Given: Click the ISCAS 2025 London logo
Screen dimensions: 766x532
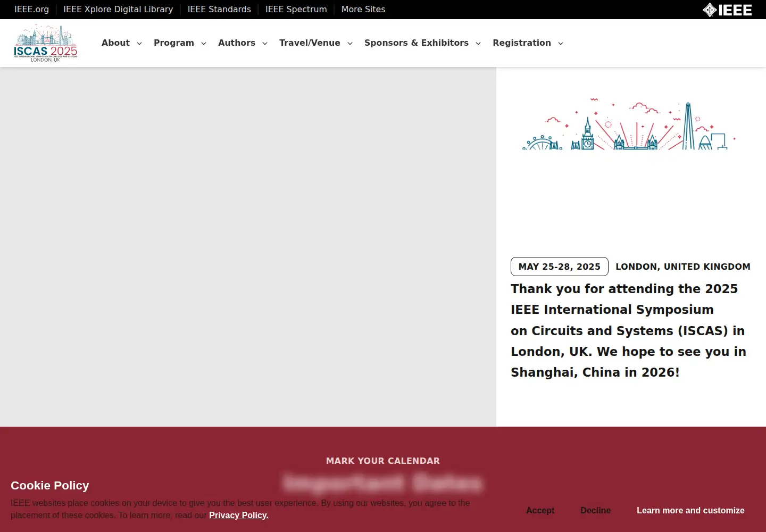Looking at the screenshot, I should pyautogui.click(x=46, y=43).
